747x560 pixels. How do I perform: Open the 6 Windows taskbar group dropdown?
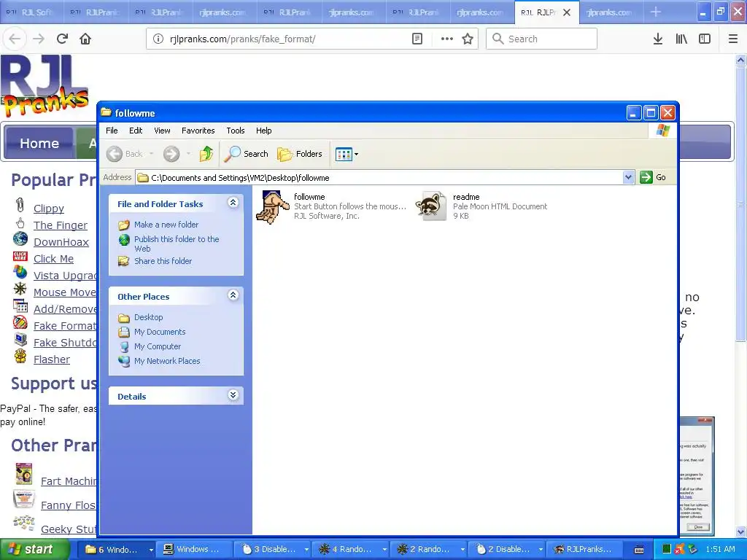tap(151, 550)
